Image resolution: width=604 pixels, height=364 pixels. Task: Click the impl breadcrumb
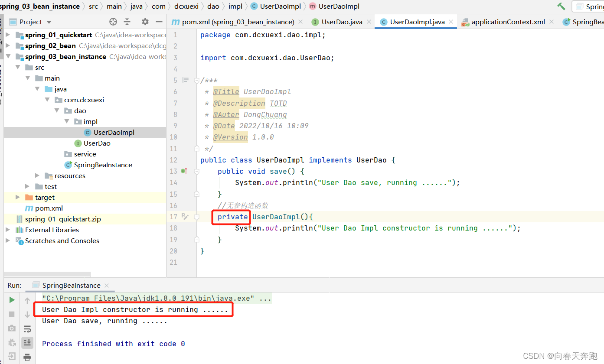235,6
